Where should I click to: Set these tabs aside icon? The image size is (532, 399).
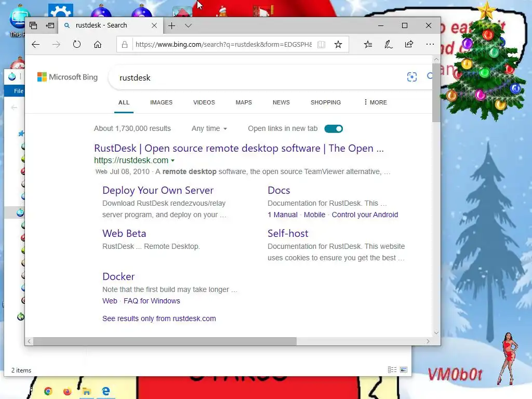click(x=50, y=25)
